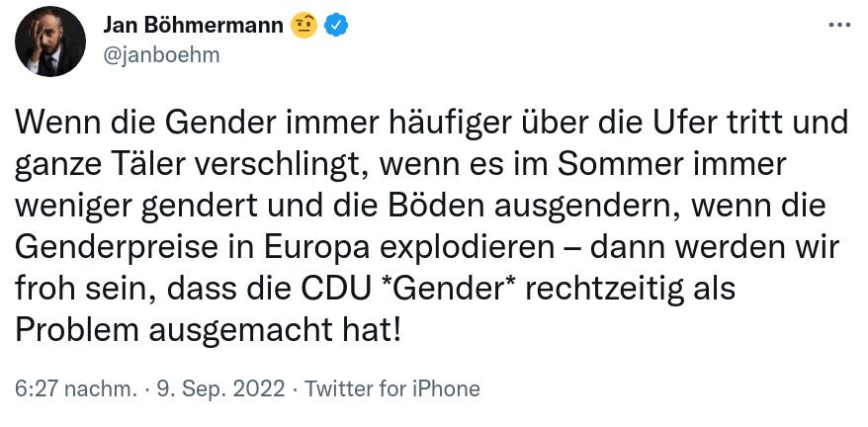
Task: Click the raised-eyebrow emoji beside the name
Action: (x=303, y=25)
